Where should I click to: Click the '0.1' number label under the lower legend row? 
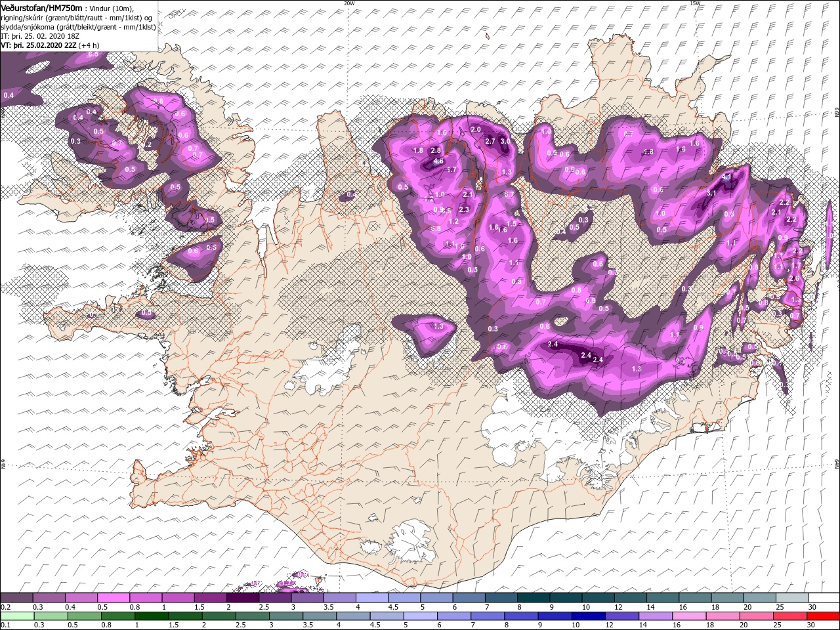coord(6,625)
